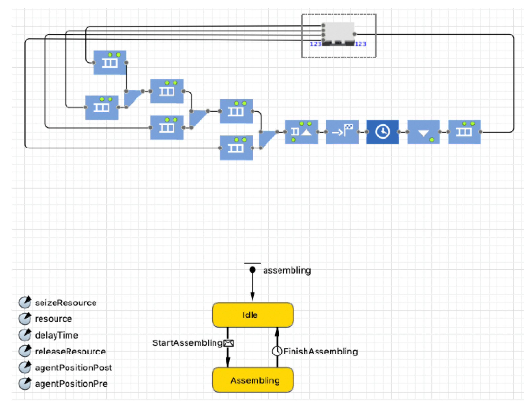Screen dimensions: 532x411
Task: Select the agentPositionPre parameter
Action: pos(71,384)
